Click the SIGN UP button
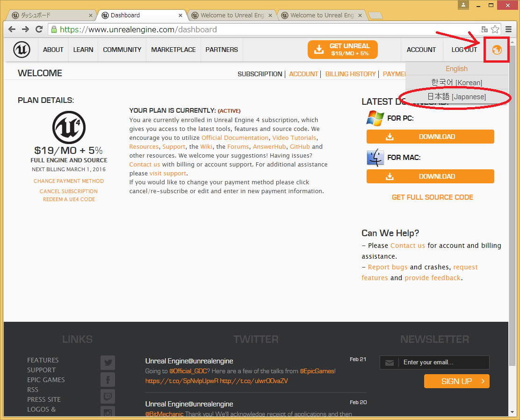520x420 pixels. 457,382
